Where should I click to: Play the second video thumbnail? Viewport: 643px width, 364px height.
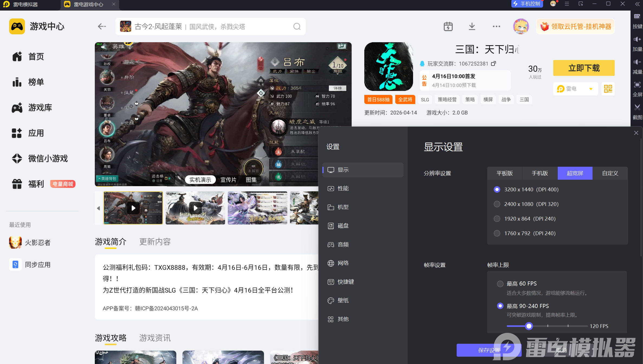(x=195, y=208)
